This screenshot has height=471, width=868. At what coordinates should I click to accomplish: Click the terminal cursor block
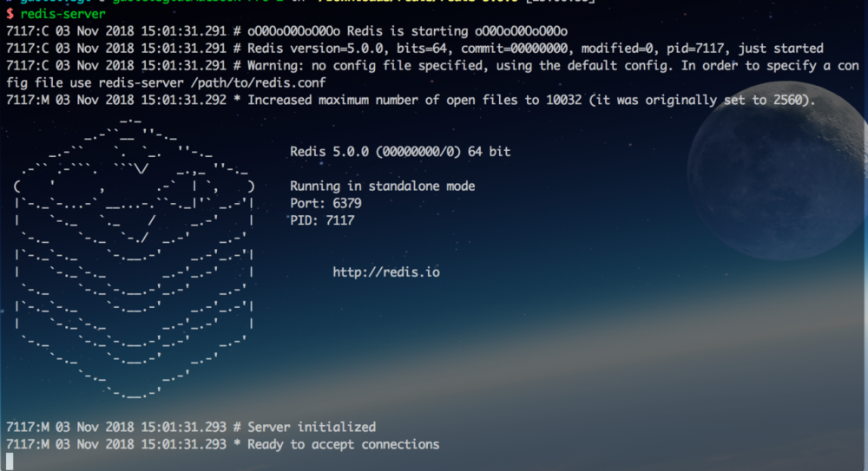[10, 461]
